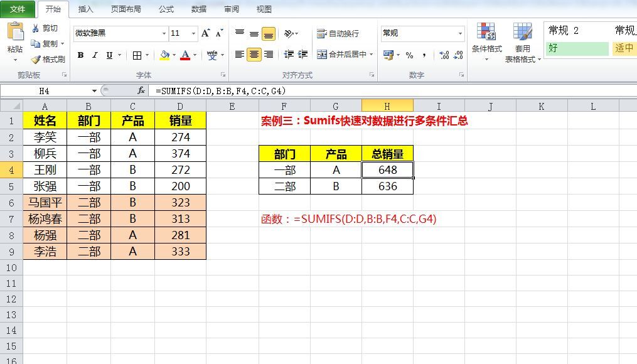Image resolution: width=637 pixels, height=364 pixels.
Task: Open font group dialog launcher
Action: (x=223, y=75)
